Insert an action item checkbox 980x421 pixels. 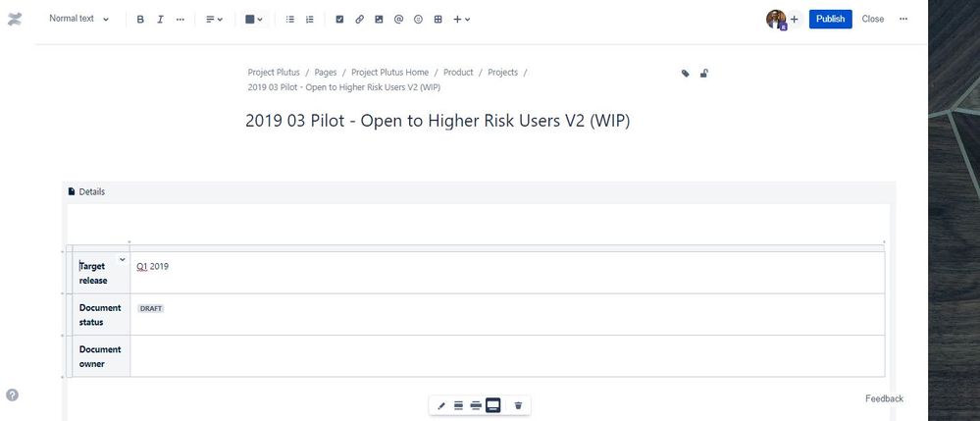point(339,20)
